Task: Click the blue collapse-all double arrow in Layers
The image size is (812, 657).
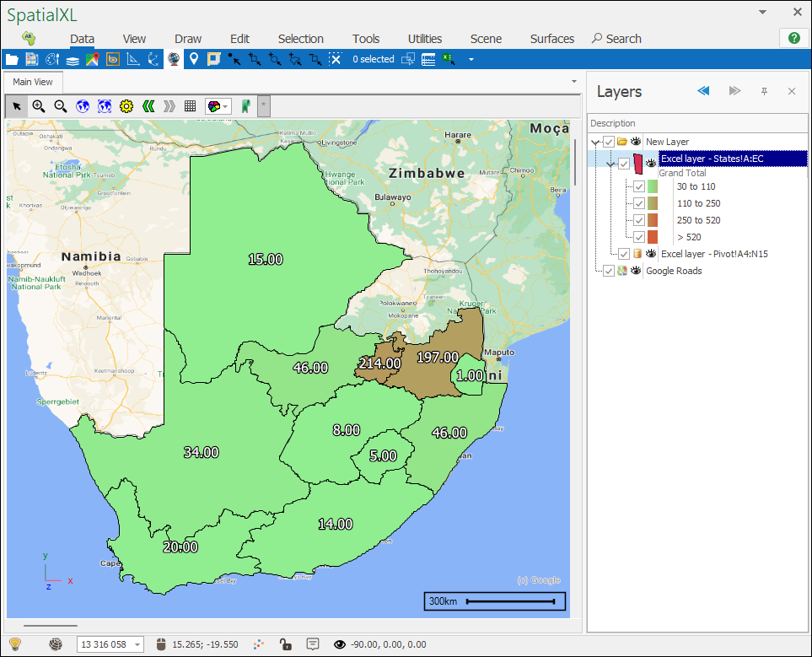Action: (x=703, y=91)
